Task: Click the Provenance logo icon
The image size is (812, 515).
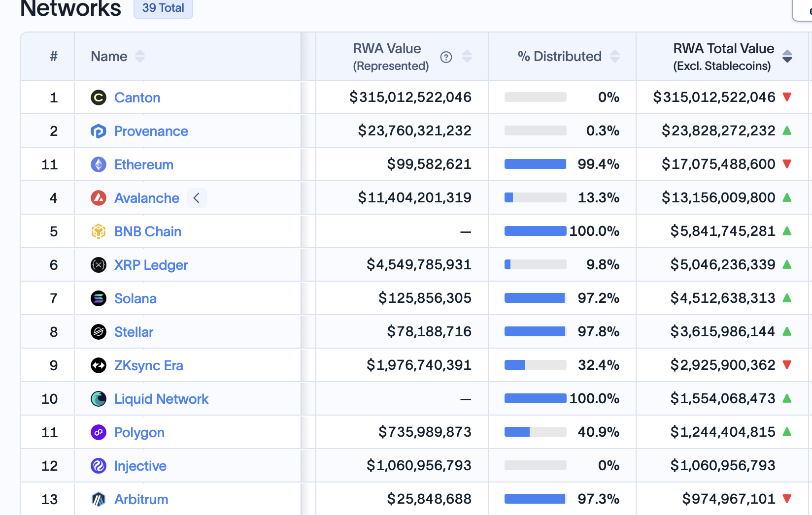Action: (99, 131)
